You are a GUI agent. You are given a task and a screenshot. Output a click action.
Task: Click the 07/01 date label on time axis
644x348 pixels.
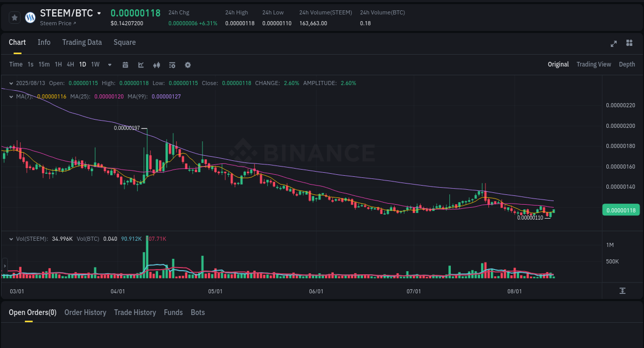(x=414, y=291)
